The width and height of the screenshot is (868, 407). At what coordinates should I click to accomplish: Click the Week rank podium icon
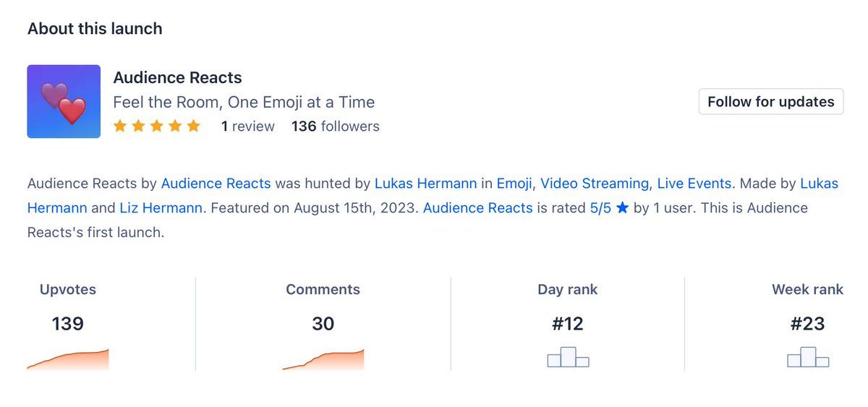pos(807,357)
